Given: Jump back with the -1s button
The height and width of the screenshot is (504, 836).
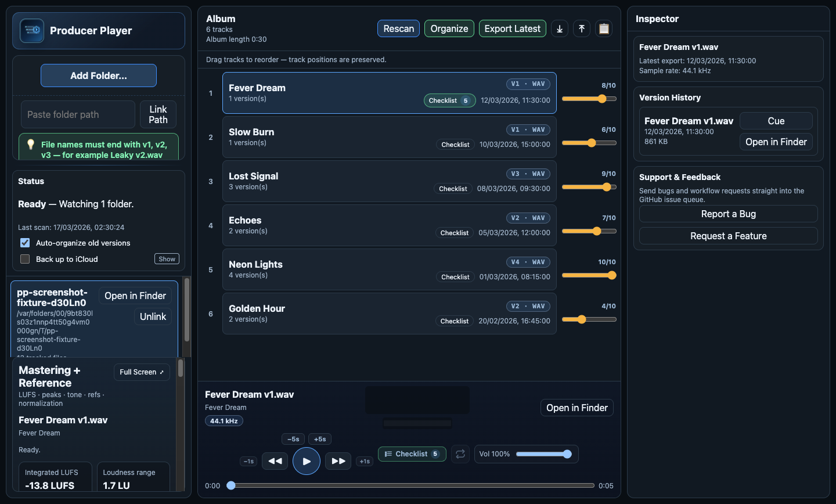Looking at the screenshot, I should 248,460.
